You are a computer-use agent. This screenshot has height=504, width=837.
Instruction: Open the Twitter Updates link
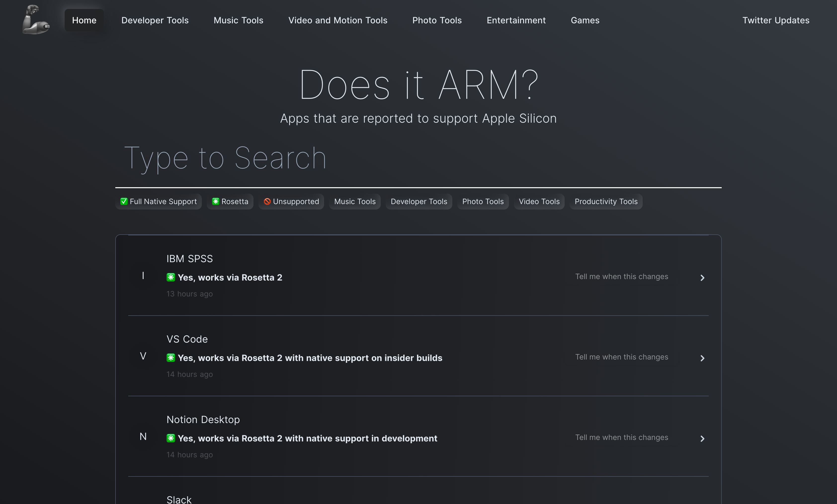[776, 20]
